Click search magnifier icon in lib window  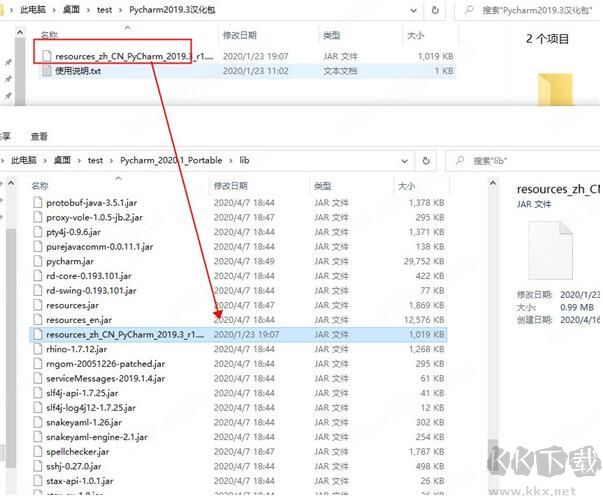coord(460,161)
